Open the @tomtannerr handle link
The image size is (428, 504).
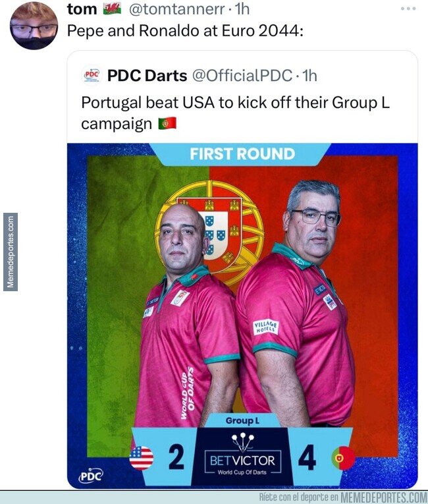coord(176,9)
